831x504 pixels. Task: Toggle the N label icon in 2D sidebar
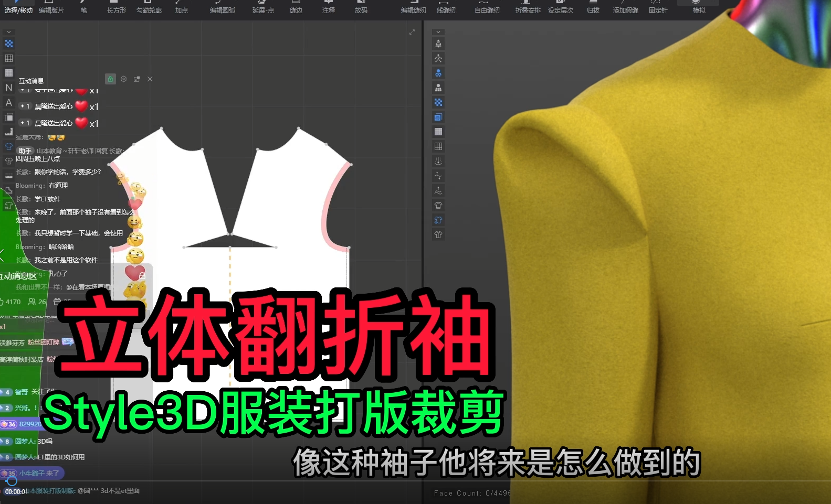(x=9, y=88)
